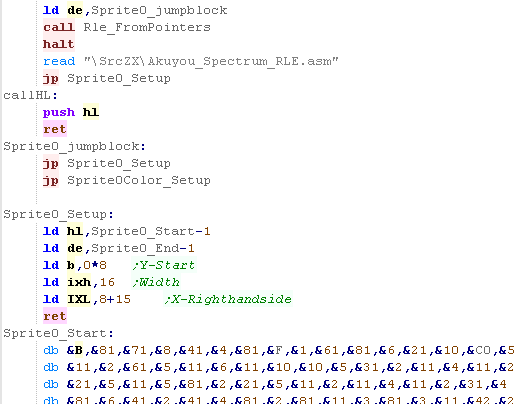Viewport: 525px width, 404px height.
Task: Click 'ld de,Sprite0_End-1' line
Action: pos(119,248)
